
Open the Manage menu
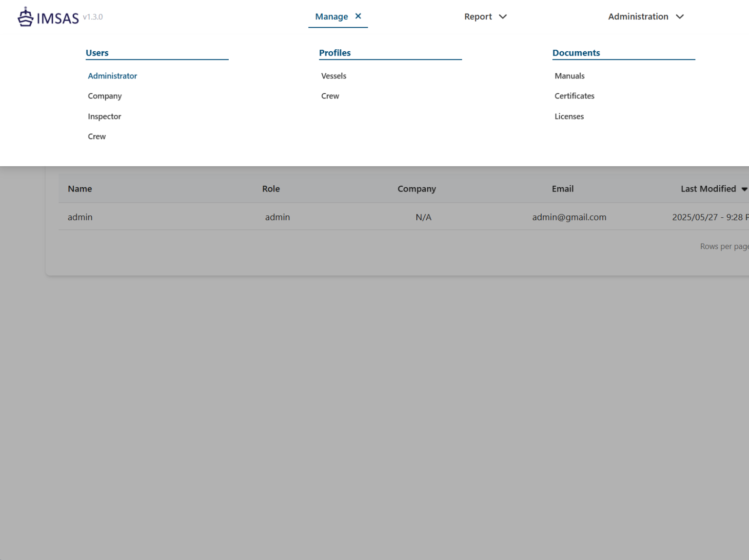pos(332,16)
